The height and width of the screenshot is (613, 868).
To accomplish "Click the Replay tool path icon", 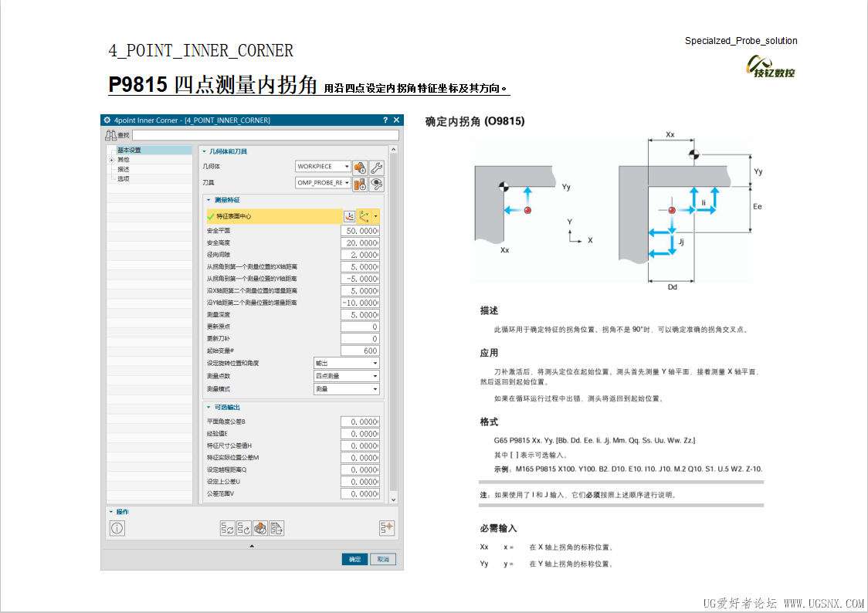I will tap(244, 529).
